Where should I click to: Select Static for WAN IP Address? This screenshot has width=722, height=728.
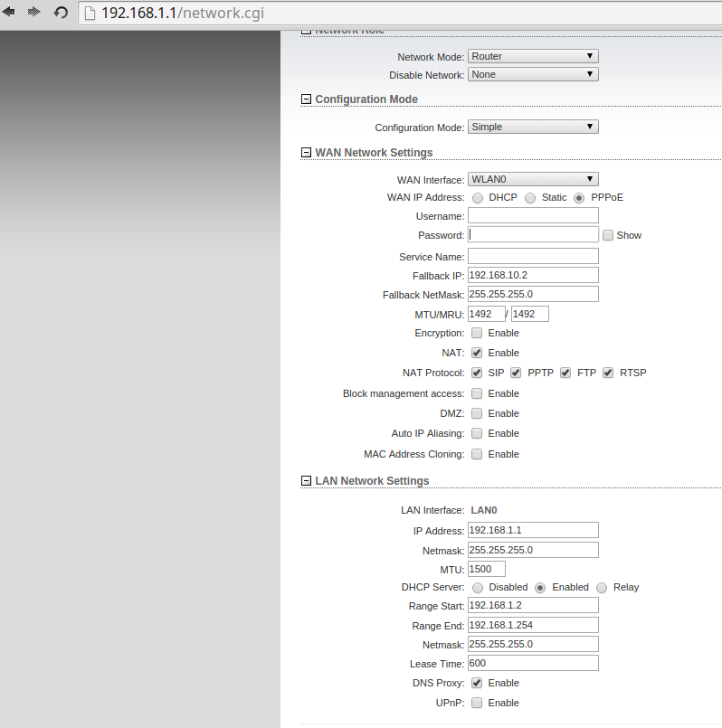[x=530, y=198]
